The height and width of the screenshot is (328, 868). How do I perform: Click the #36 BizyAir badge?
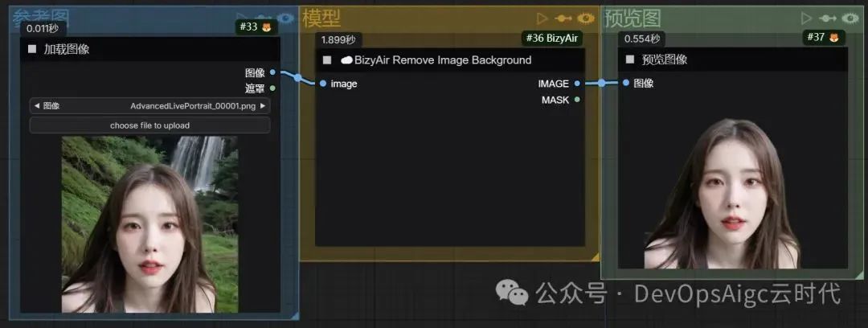(551, 39)
